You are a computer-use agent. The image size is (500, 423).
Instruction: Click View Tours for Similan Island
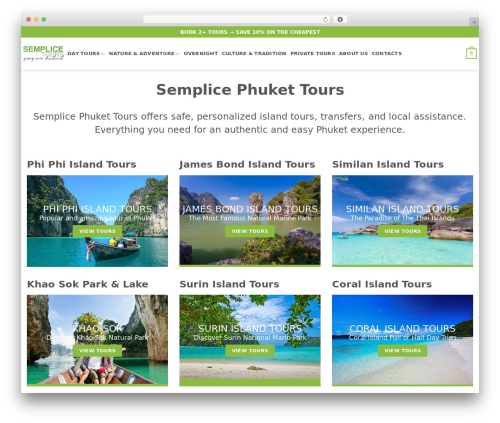point(402,231)
